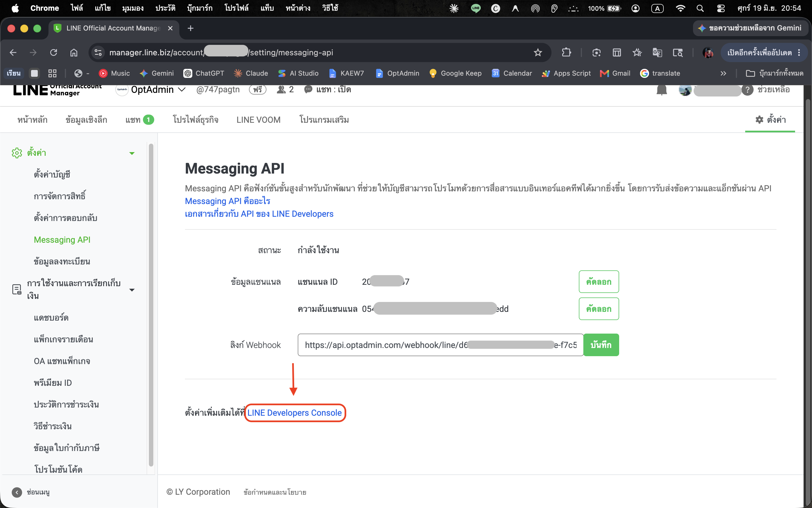Click the browser back arrow
The height and width of the screenshot is (508, 812).
(13, 52)
